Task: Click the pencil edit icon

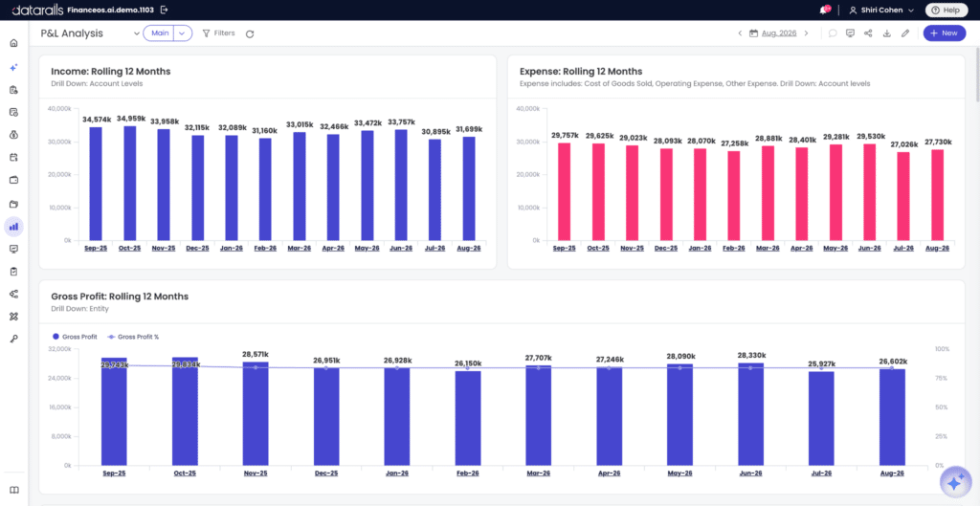Action: coord(904,33)
